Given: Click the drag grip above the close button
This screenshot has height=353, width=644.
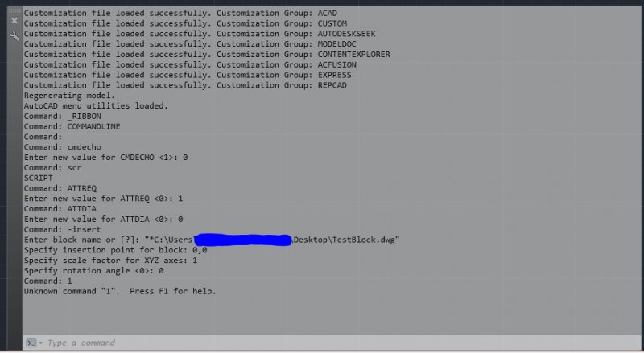Looking at the screenshot, I should [14, 11].
